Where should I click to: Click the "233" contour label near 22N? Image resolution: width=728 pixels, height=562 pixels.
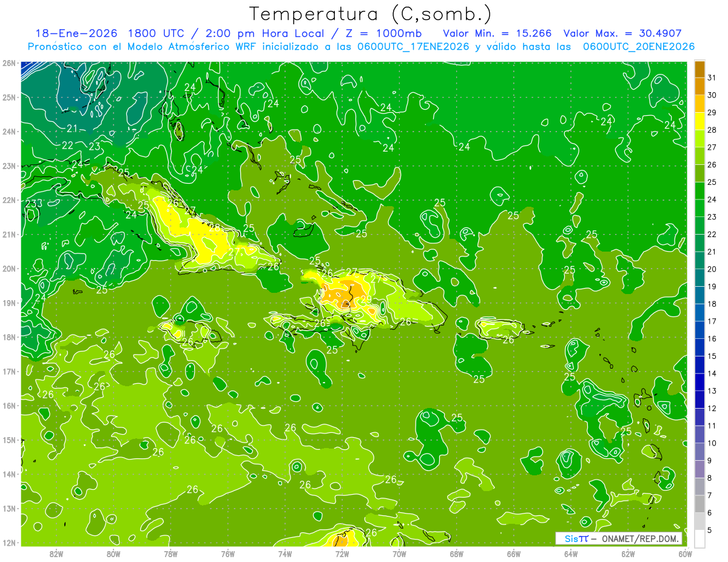point(33,204)
